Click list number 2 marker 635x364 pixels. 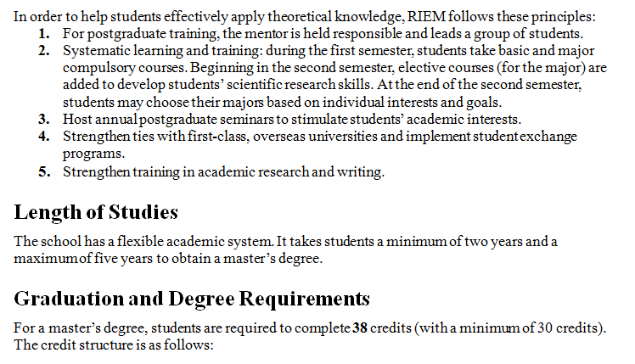click(44, 51)
